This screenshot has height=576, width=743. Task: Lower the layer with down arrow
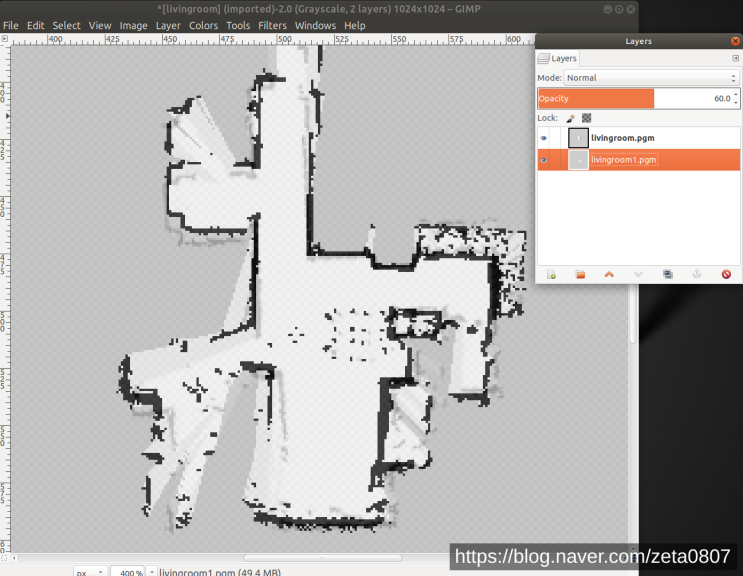(638, 274)
